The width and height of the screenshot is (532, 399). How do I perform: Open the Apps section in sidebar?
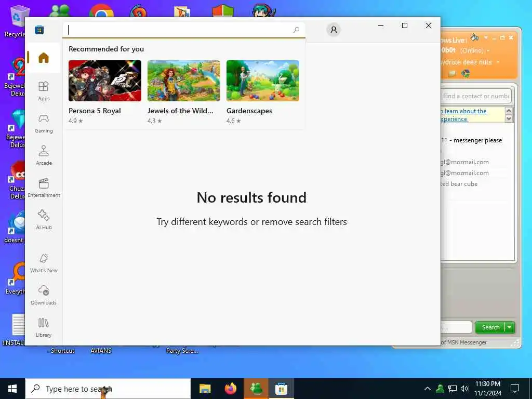[44, 91]
